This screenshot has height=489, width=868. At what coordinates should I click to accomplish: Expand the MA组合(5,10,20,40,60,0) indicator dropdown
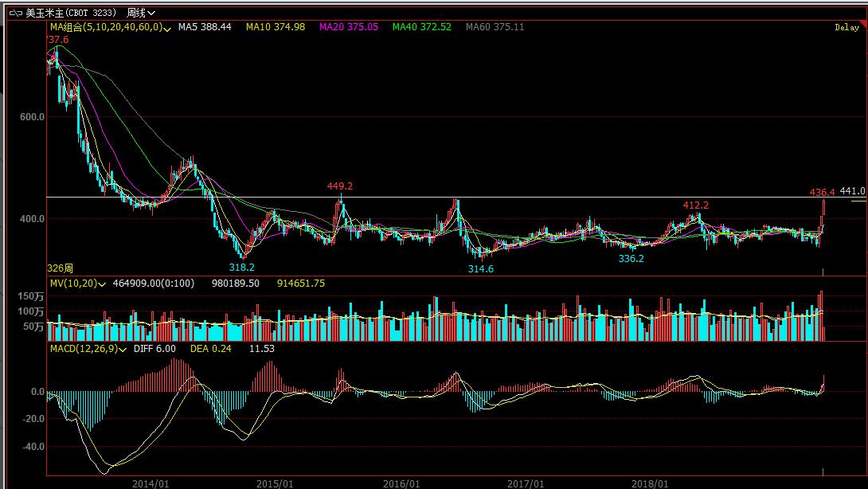[x=168, y=28]
